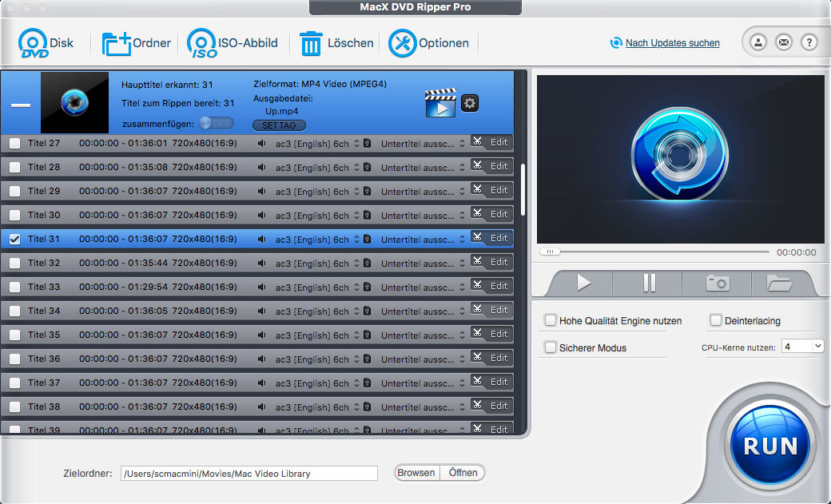Load an ISO-Abbild image
The width and height of the screenshot is (831, 504).
click(x=202, y=43)
